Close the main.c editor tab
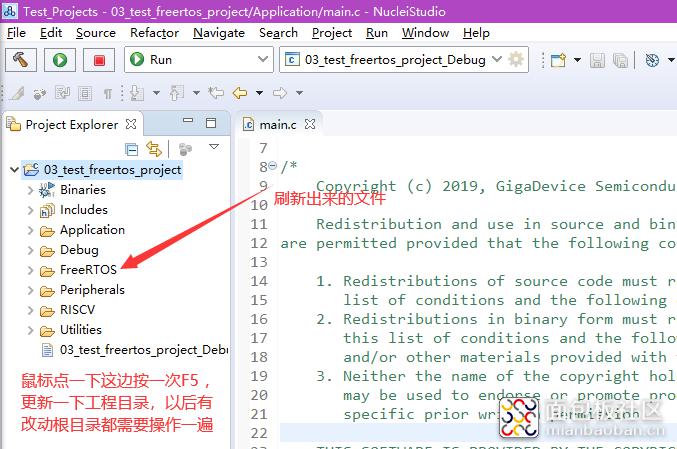 [310, 124]
